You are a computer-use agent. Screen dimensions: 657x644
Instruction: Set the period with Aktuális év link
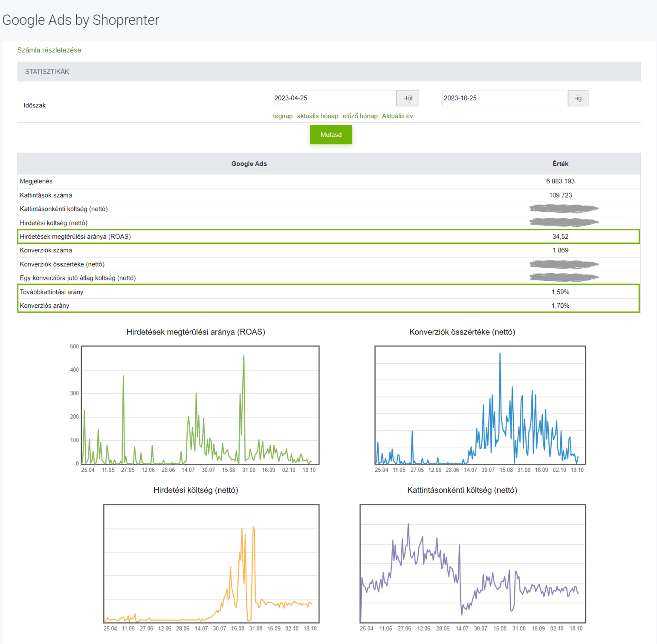(x=397, y=116)
